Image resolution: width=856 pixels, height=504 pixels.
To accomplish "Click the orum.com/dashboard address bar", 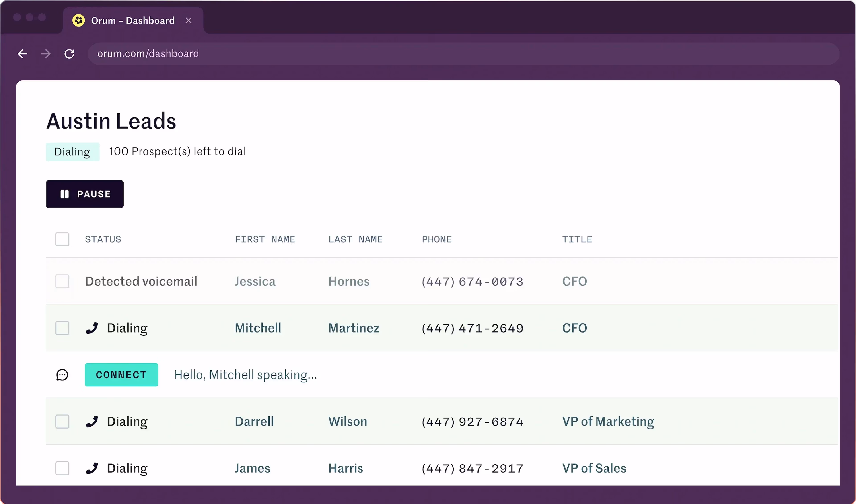I will [x=148, y=54].
